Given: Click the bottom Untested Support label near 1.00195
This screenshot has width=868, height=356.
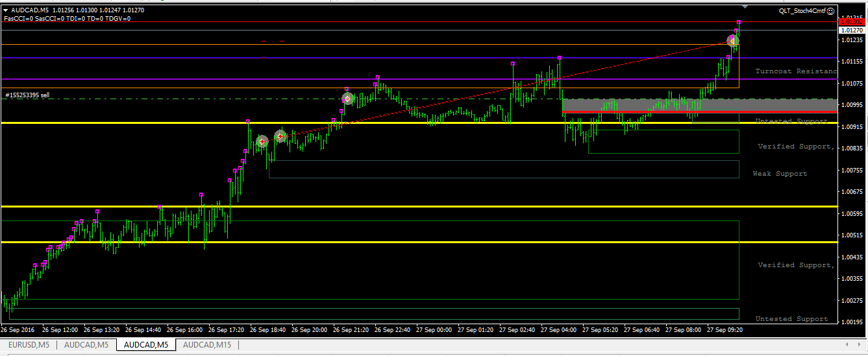Looking at the screenshot, I should pos(791,319).
